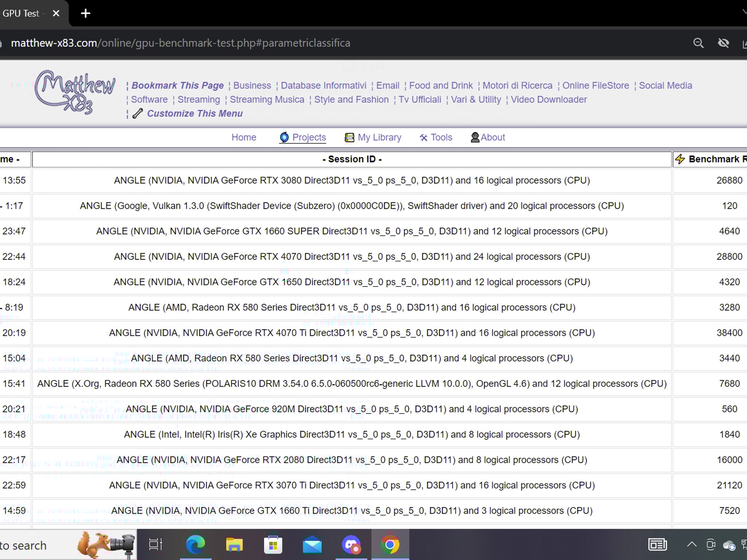
Task: Open Discord from the taskbar
Action: pyautogui.click(x=351, y=545)
